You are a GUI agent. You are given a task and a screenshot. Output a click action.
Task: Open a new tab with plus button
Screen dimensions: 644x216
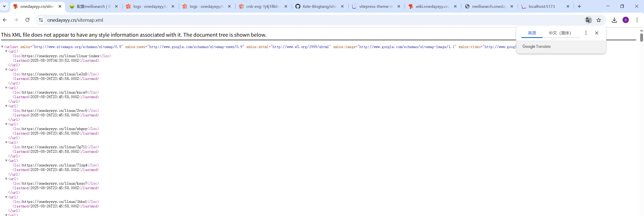tap(579, 6)
